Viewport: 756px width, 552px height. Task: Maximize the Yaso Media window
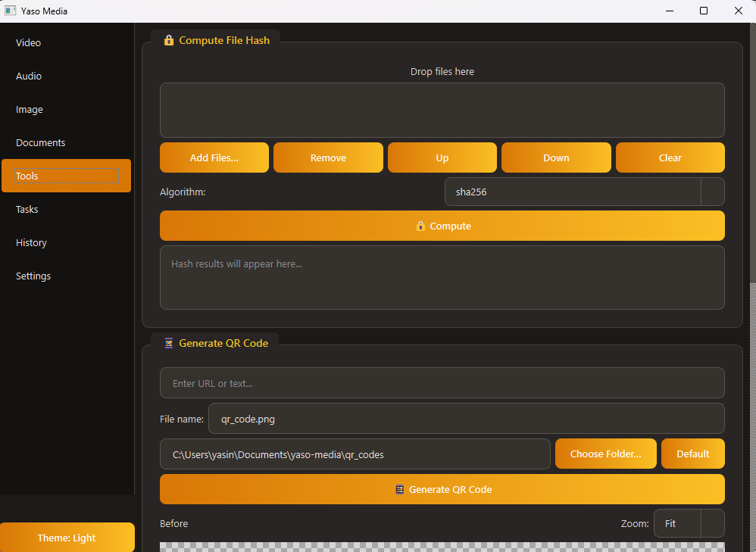pyautogui.click(x=704, y=11)
